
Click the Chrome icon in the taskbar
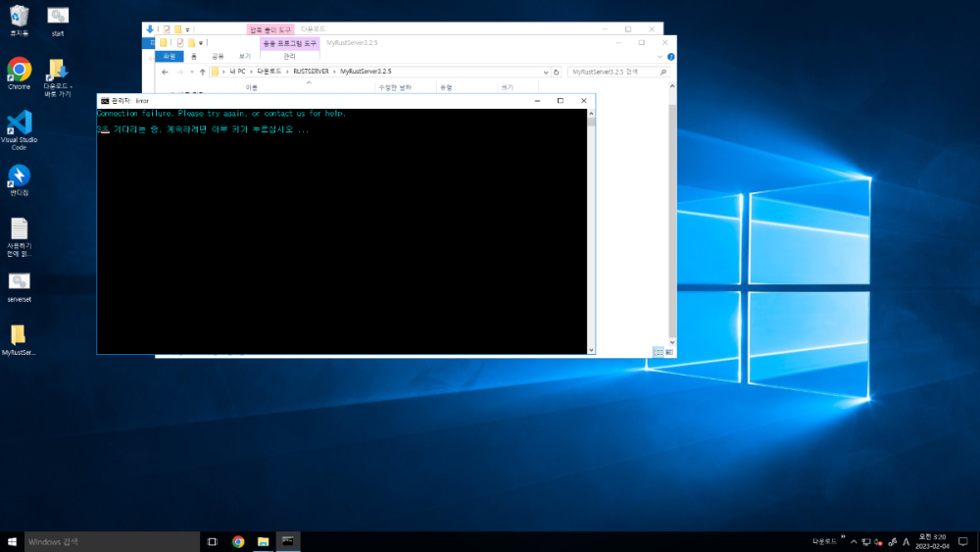(238, 541)
